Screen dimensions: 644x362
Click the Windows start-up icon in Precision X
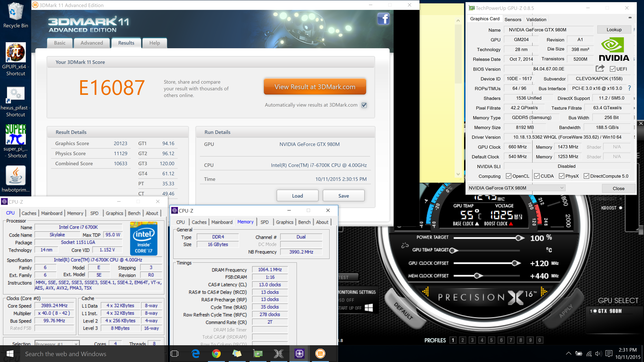pos(368,308)
